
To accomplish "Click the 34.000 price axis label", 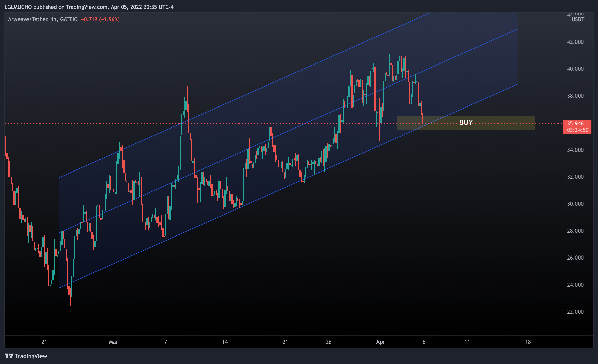I will point(575,150).
